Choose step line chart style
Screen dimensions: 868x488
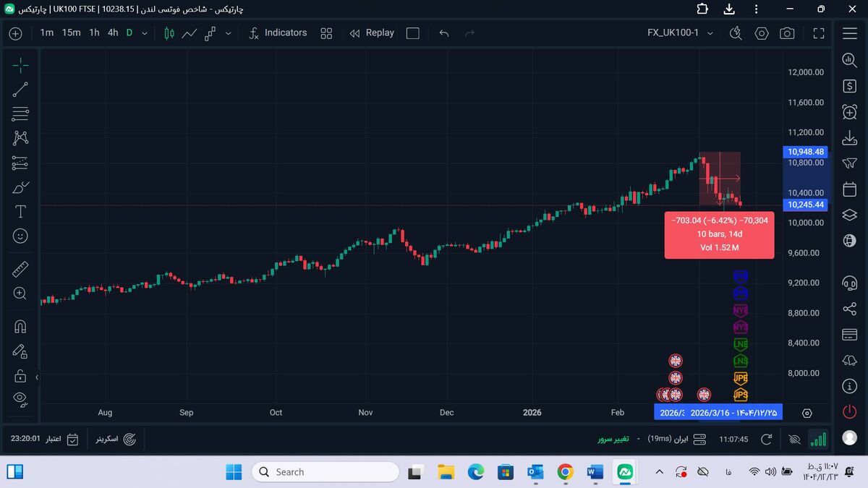point(210,33)
